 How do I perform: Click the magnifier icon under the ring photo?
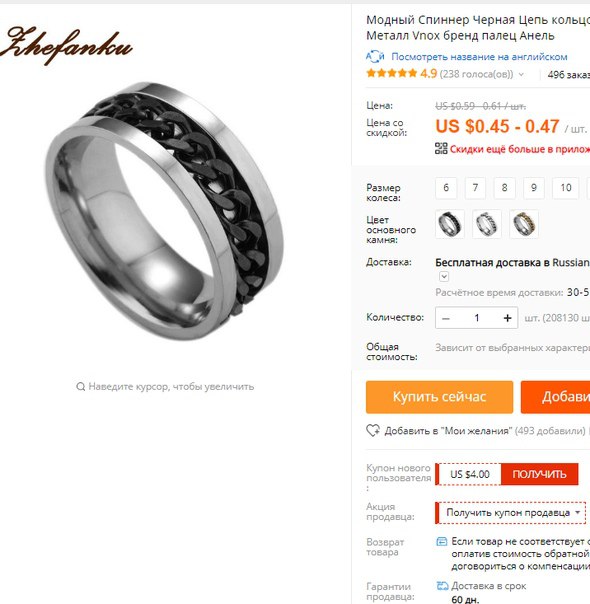(80, 386)
